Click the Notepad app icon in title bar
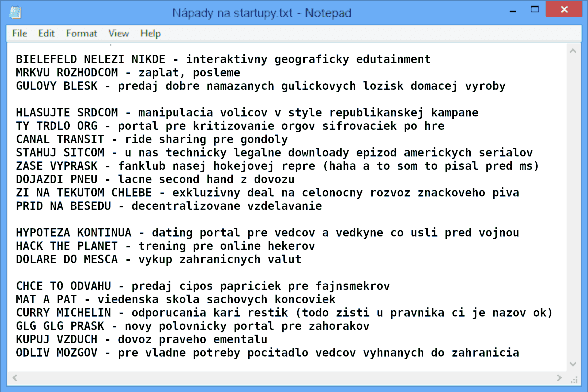588x392 pixels. pyautogui.click(x=15, y=12)
